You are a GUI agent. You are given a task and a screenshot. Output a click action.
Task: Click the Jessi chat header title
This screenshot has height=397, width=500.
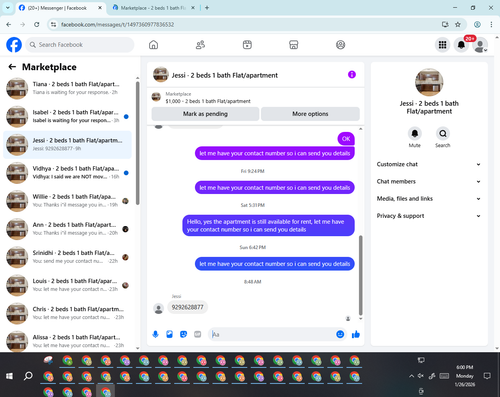pyautogui.click(x=225, y=75)
